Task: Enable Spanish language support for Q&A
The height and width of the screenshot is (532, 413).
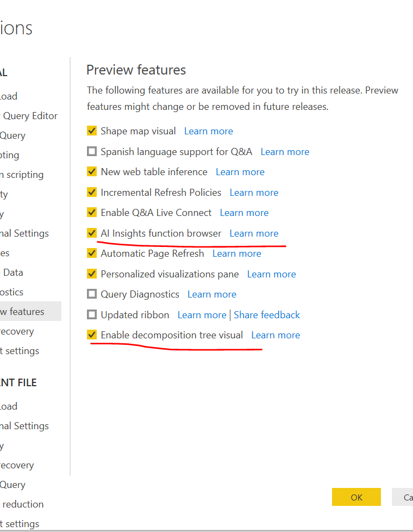Action: click(x=92, y=152)
